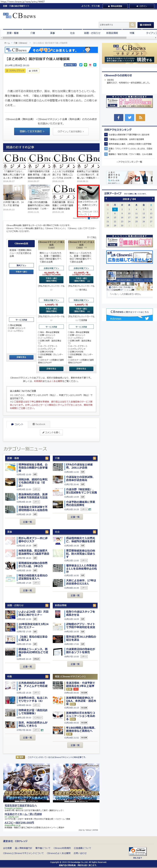
Task: Open ranking item 介護福祉士の国家試験、合格率が過去最高
Action: click(x=126, y=139)
